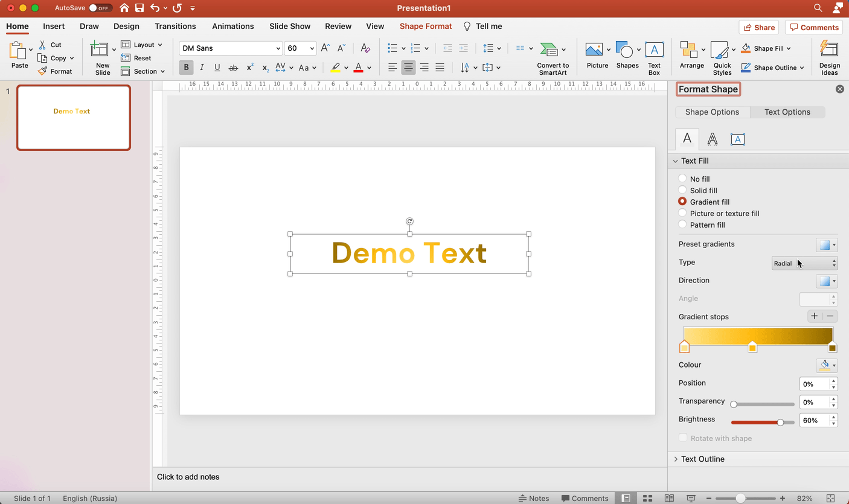The image size is (849, 504).
Task: Open Design Ideas pane
Action: point(830,58)
